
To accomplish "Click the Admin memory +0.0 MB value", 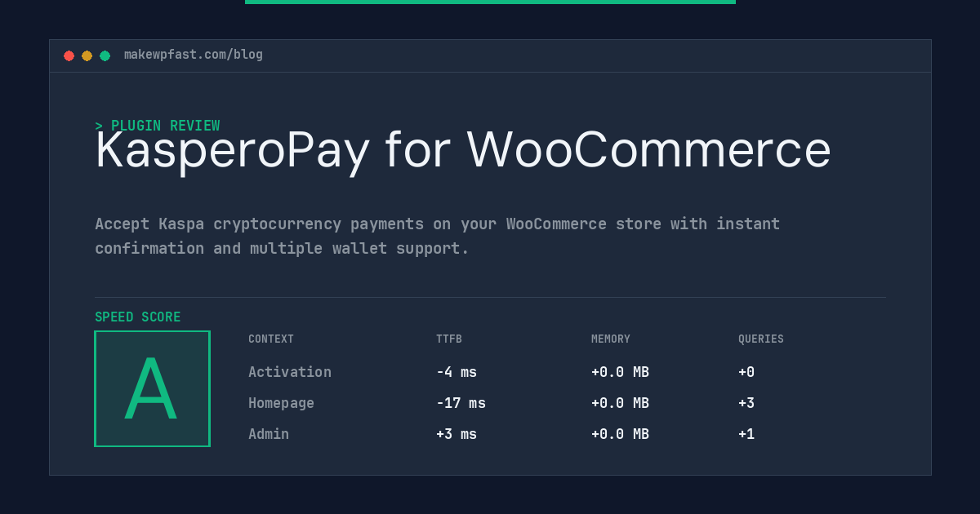I will pos(620,434).
